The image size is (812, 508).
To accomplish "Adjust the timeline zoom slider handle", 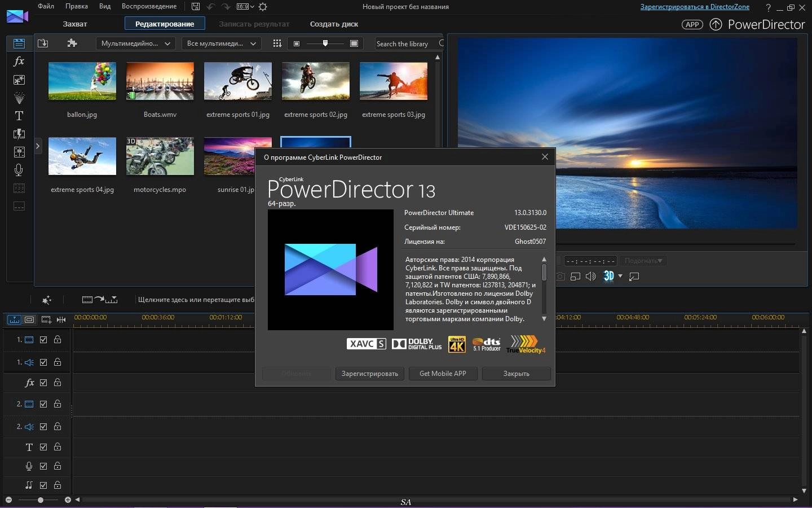I will pyautogui.click(x=41, y=500).
